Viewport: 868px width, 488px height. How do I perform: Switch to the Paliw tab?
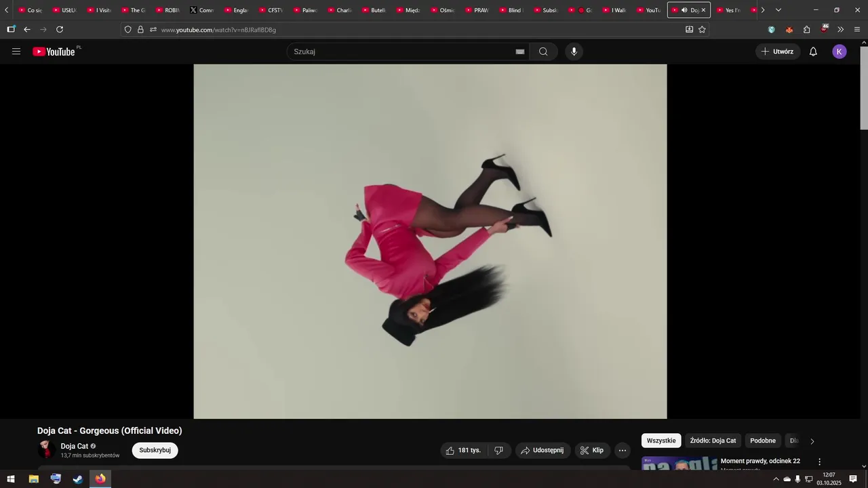click(305, 10)
